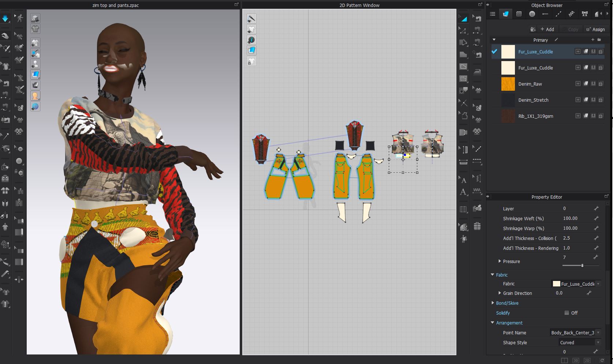Viewport: 613px width, 364px height.
Task: Toggle the locked pattern icon in 2D window
Action: tap(251, 61)
